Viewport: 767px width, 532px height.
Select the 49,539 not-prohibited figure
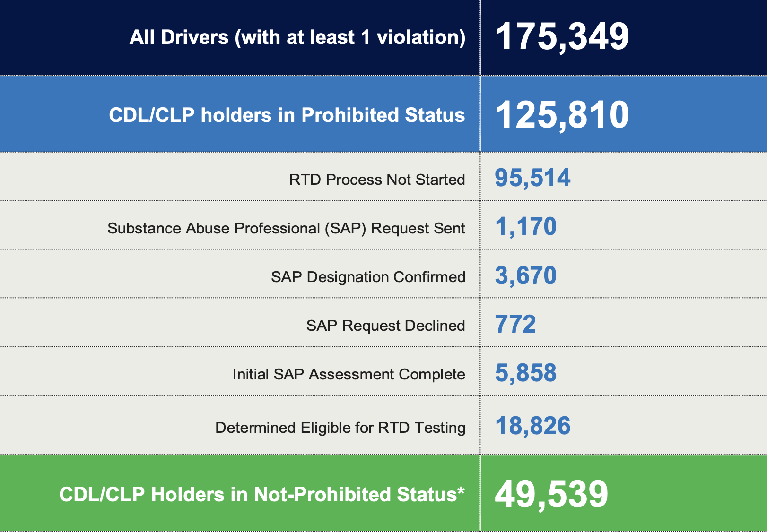point(551,495)
